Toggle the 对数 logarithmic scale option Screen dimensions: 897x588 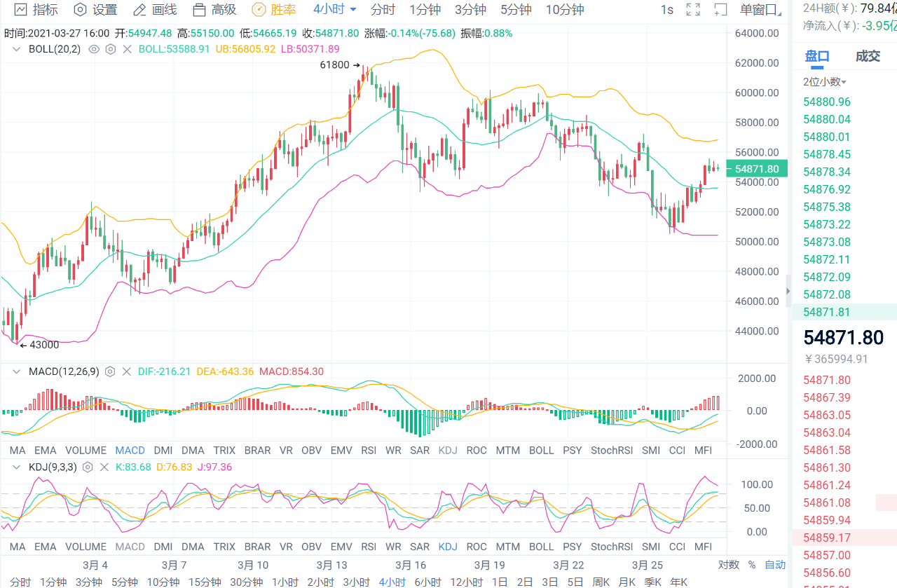728,565
